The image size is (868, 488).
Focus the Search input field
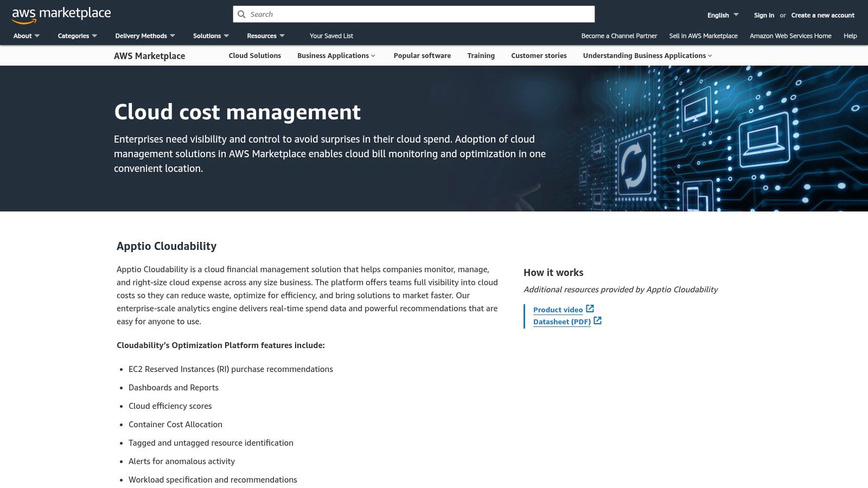coord(414,14)
